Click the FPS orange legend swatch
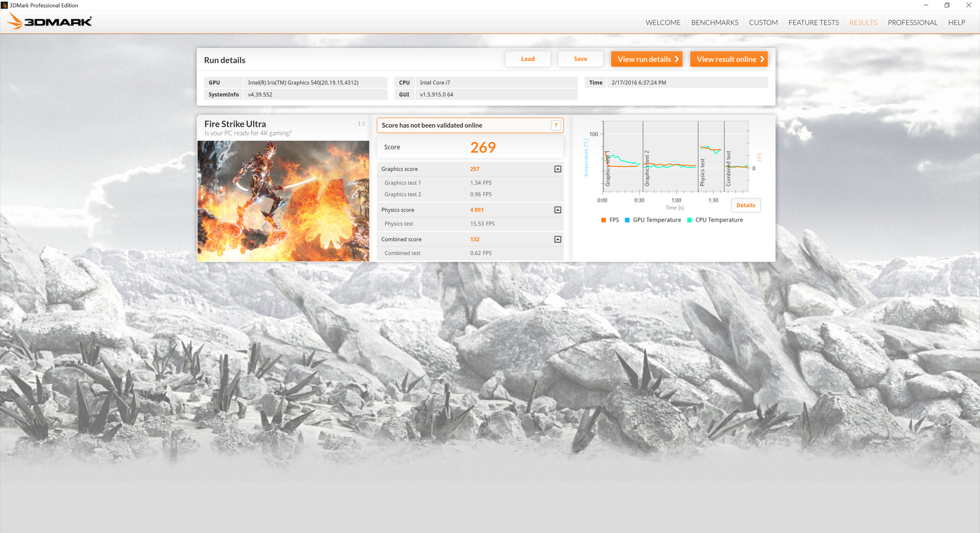Image resolution: width=980 pixels, height=533 pixels. [x=603, y=220]
